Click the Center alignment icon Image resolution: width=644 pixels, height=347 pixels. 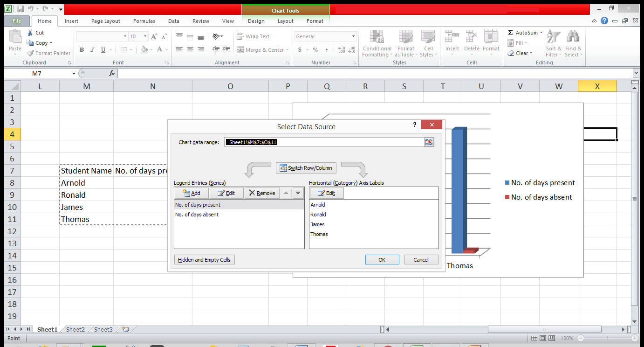(x=190, y=50)
